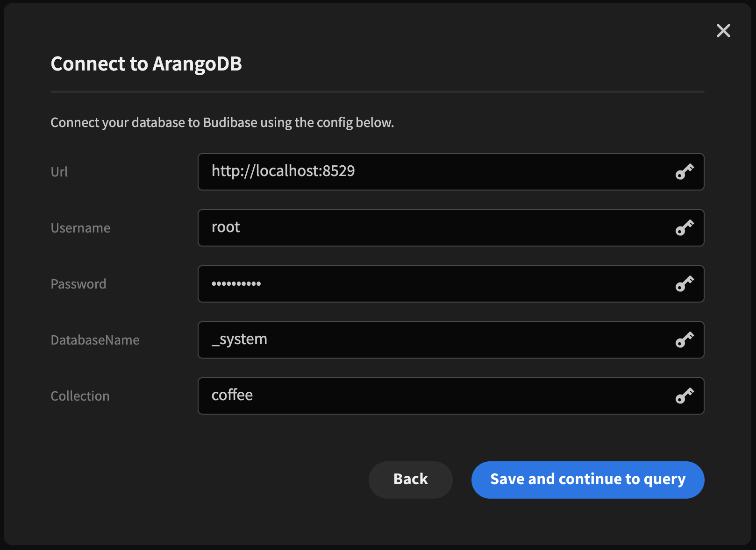The width and height of the screenshot is (756, 550).
Task: Click the key icon in the Collection field
Action: (x=685, y=396)
